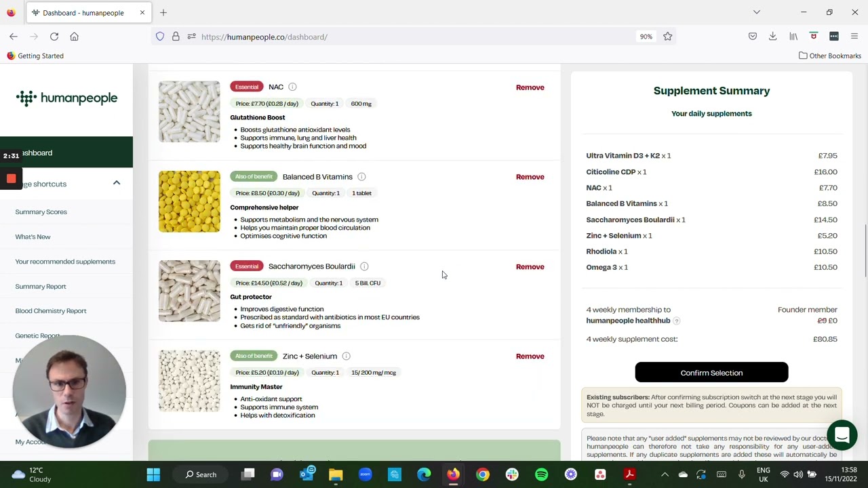Jump to Your recommended supplements
Image resolution: width=868 pixels, height=488 pixels.
[65, 262]
